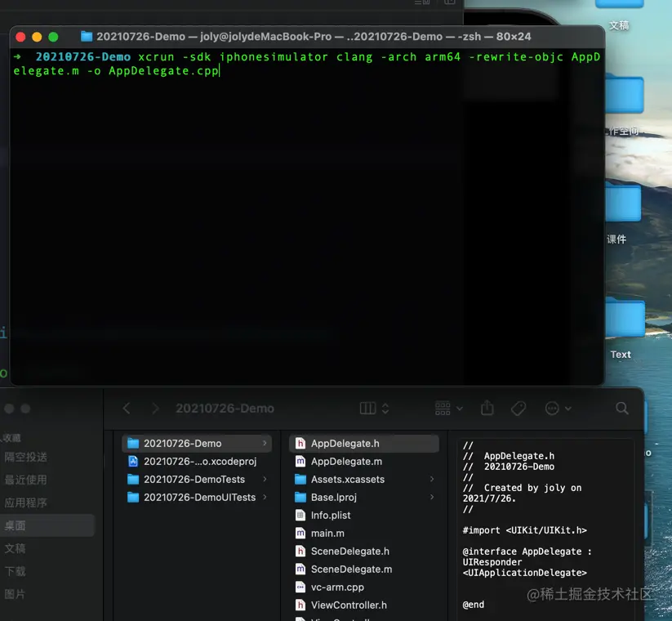
Task: Click the 20210726-DemoTests folder icon
Action: pos(133,480)
